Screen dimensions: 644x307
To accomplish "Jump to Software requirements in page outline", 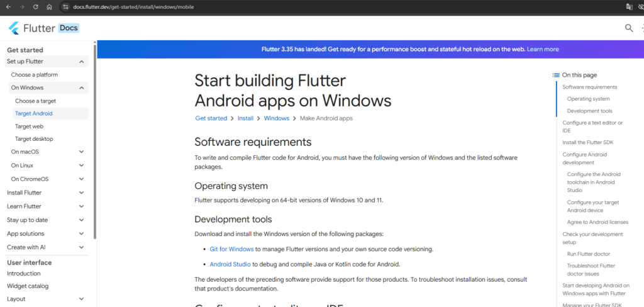I will click(x=590, y=87).
